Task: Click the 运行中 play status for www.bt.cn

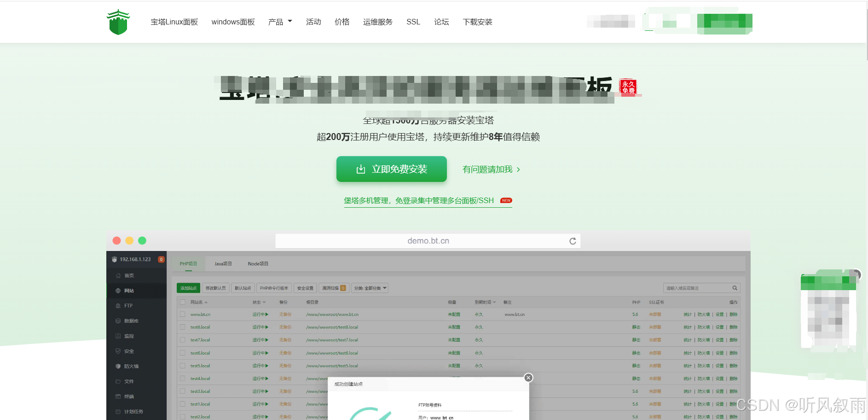Action: [x=260, y=315]
